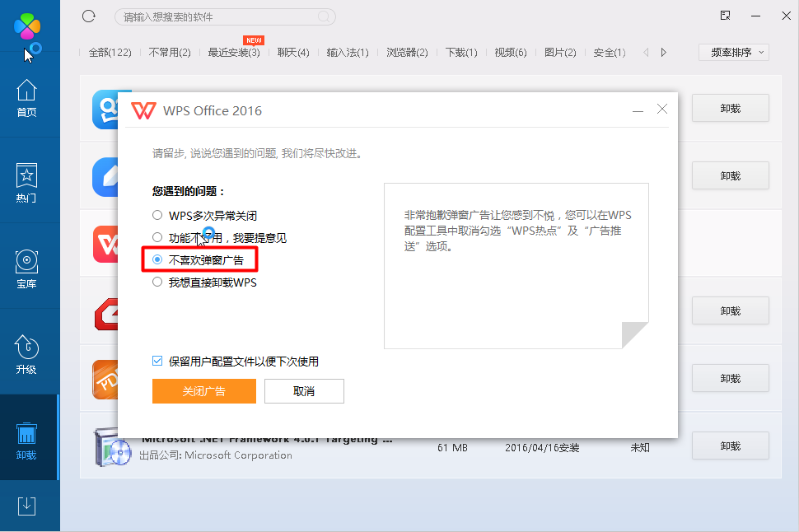Switch to 安全(1) category tab

coord(610,53)
